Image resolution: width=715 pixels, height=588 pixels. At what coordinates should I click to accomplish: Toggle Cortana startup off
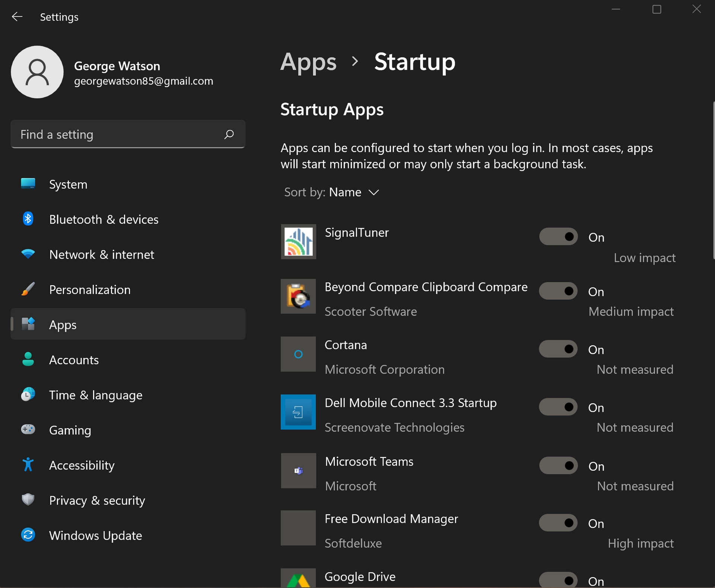click(559, 349)
